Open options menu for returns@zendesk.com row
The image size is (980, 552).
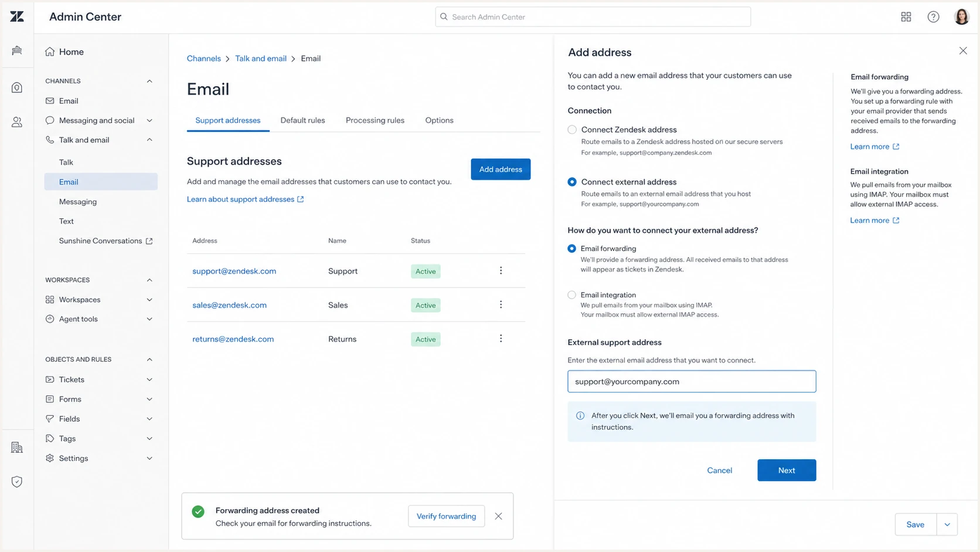click(x=501, y=338)
